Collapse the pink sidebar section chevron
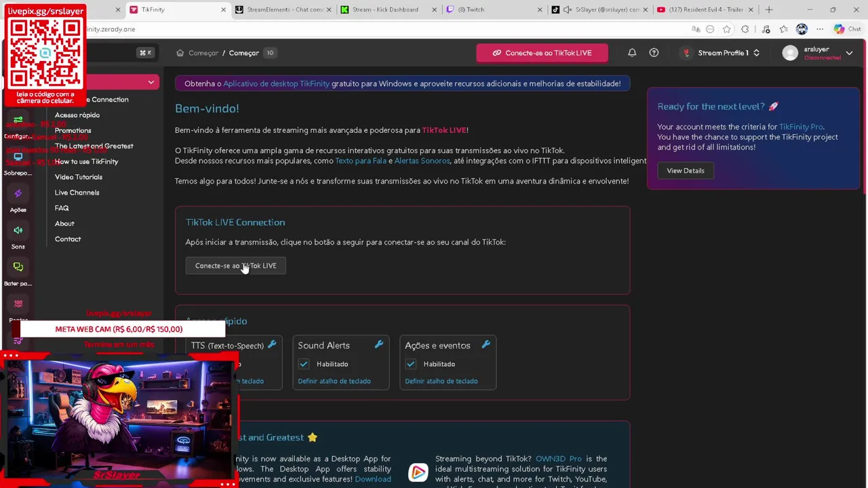 point(151,82)
